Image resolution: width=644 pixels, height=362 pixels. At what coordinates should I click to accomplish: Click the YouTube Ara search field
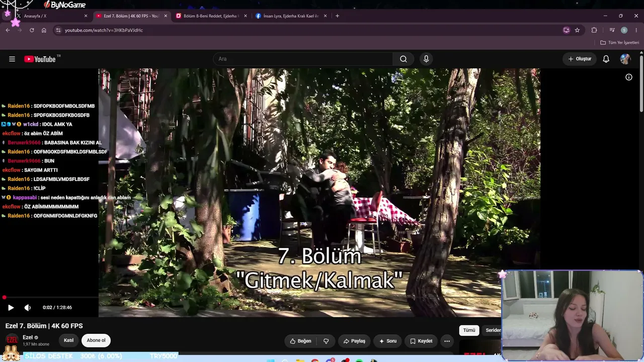point(303,59)
